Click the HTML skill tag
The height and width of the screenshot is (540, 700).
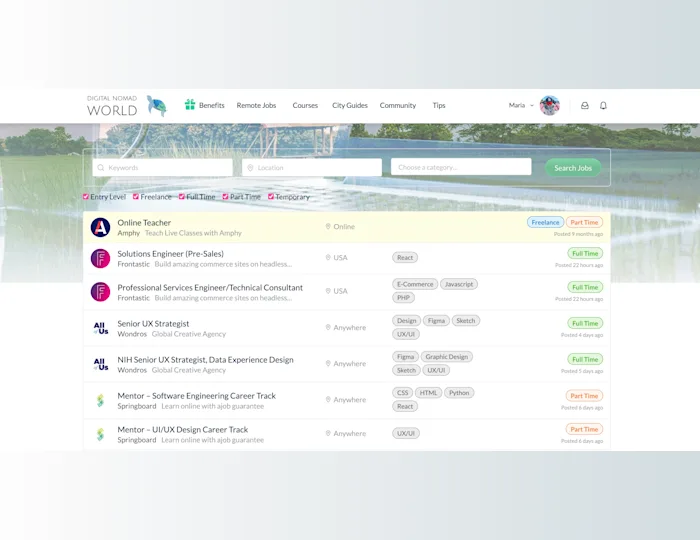pos(429,393)
